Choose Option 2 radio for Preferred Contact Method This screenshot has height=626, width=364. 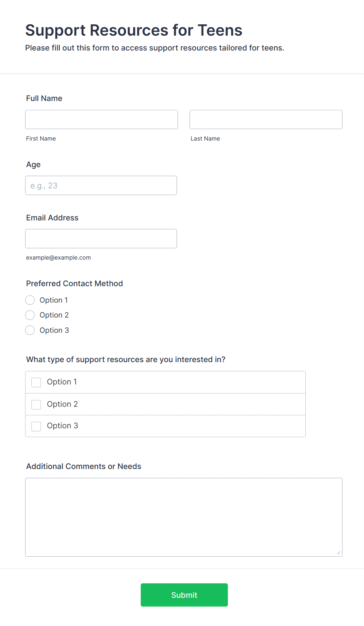pyautogui.click(x=30, y=315)
